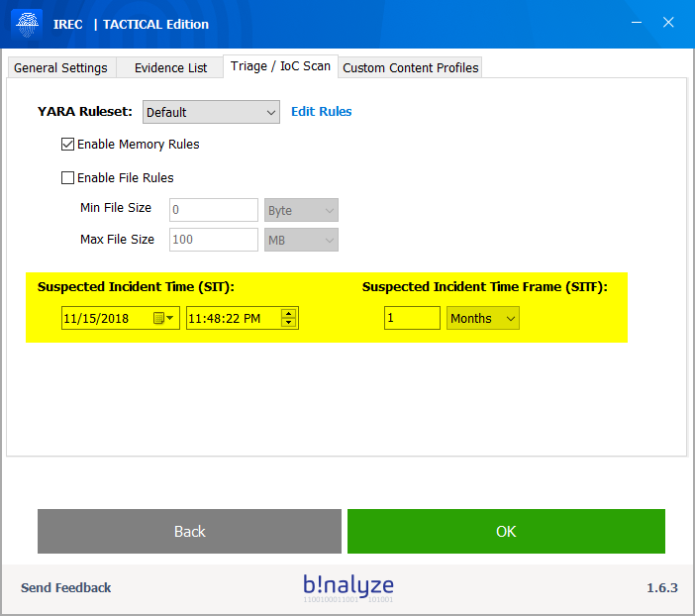Click the Binalyze logo in footer
This screenshot has height=616, width=695.
(x=347, y=587)
